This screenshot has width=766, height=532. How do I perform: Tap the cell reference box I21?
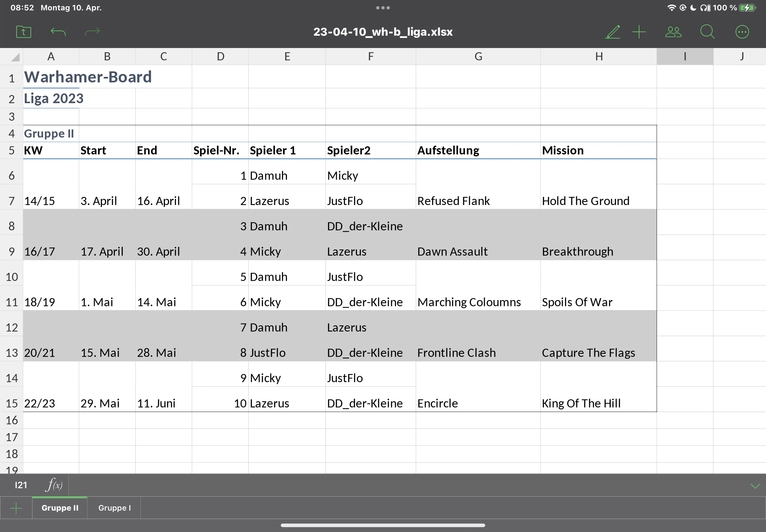(x=21, y=485)
